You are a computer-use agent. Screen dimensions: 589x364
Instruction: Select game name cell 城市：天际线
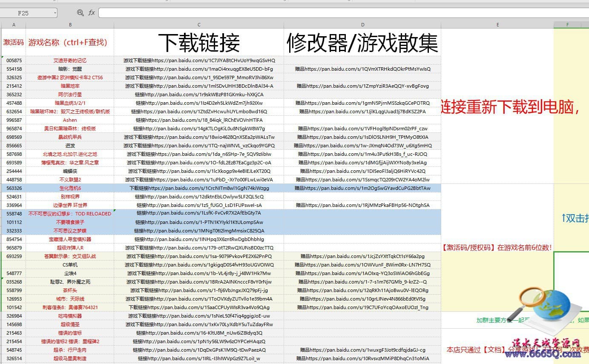click(70, 299)
